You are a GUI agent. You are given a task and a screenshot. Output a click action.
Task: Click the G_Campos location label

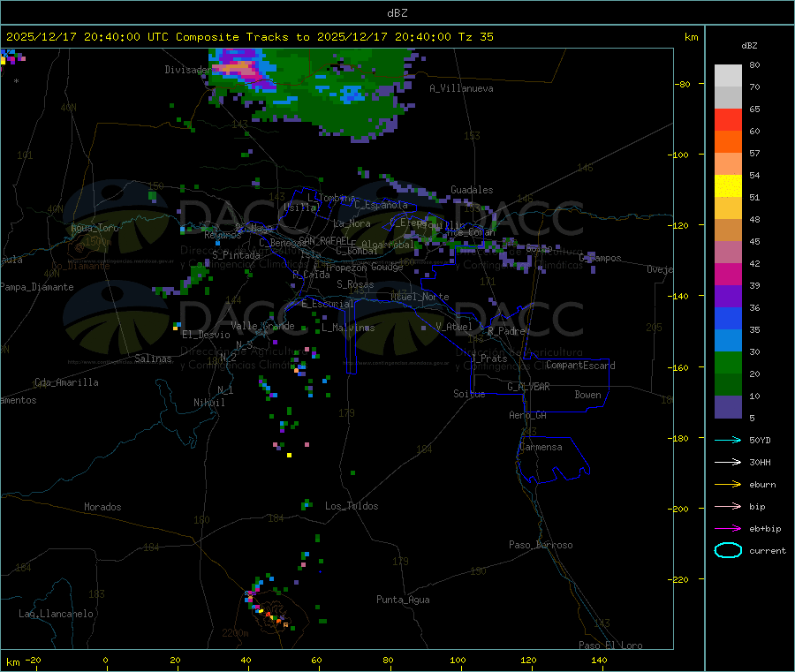[x=601, y=258]
